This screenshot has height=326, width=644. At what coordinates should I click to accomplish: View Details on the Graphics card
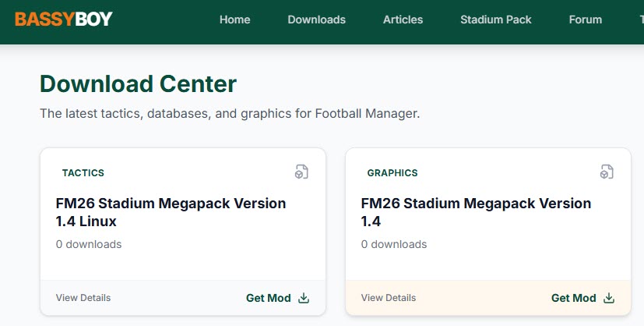389,298
